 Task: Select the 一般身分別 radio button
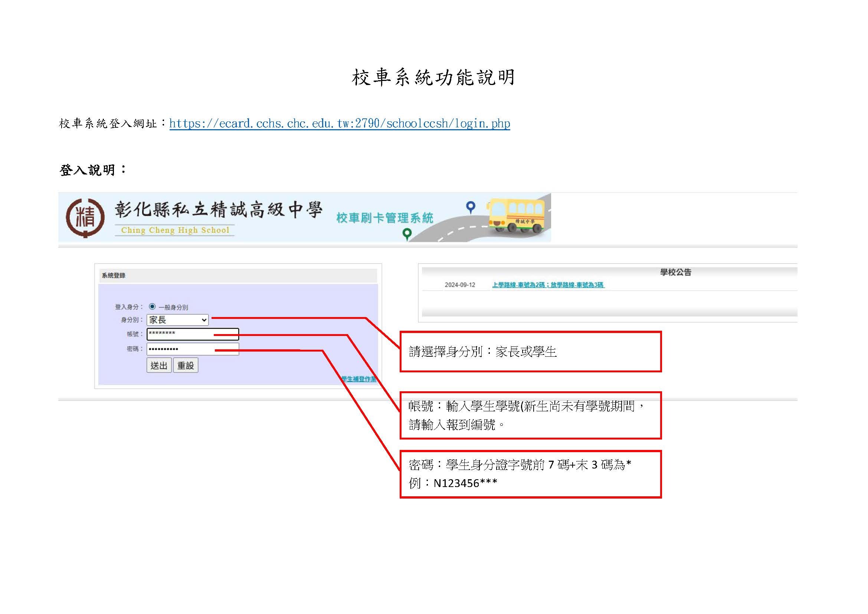[x=153, y=307]
